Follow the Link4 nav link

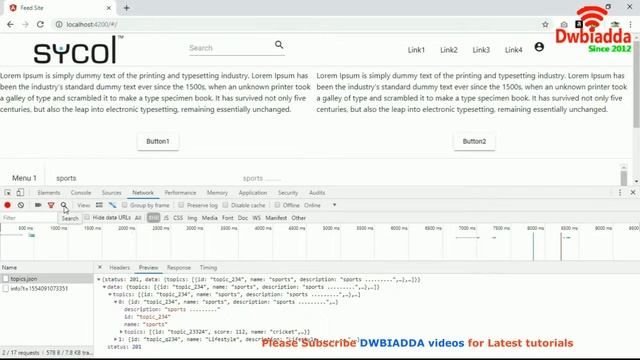pyautogui.click(x=513, y=50)
